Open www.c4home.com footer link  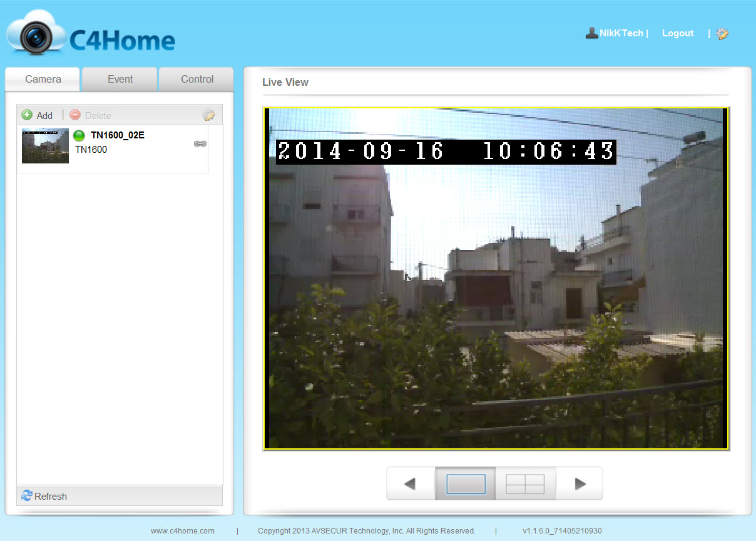[183, 531]
